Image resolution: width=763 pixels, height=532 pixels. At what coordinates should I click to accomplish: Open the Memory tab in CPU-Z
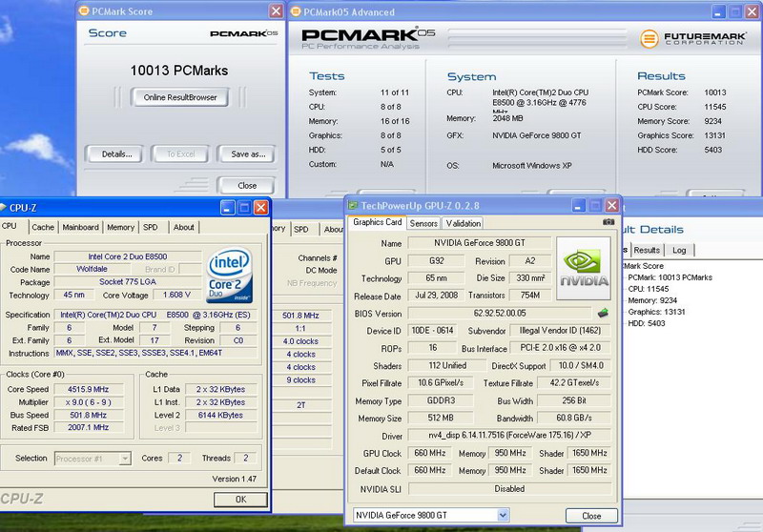coord(120,227)
